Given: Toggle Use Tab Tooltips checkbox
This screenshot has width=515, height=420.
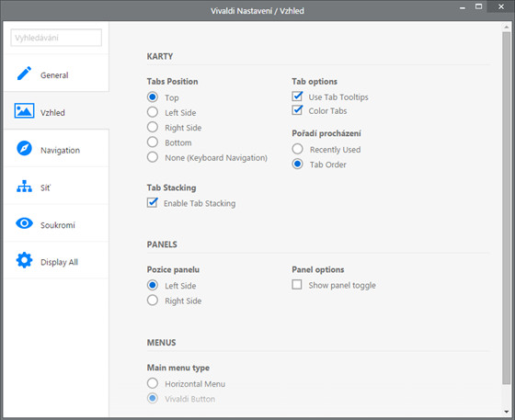Looking at the screenshot, I should click(297, 96).
